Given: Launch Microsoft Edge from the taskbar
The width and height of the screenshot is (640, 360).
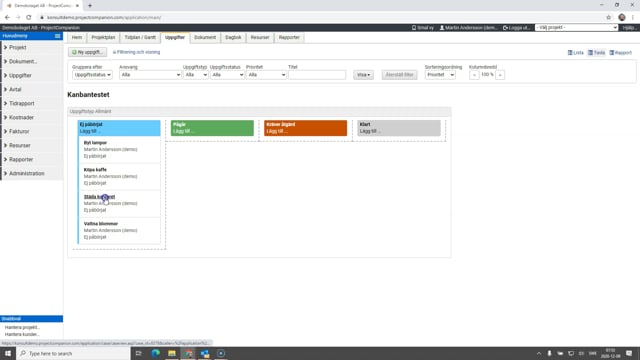Looking at the screenshot, I should click(156, 353).
